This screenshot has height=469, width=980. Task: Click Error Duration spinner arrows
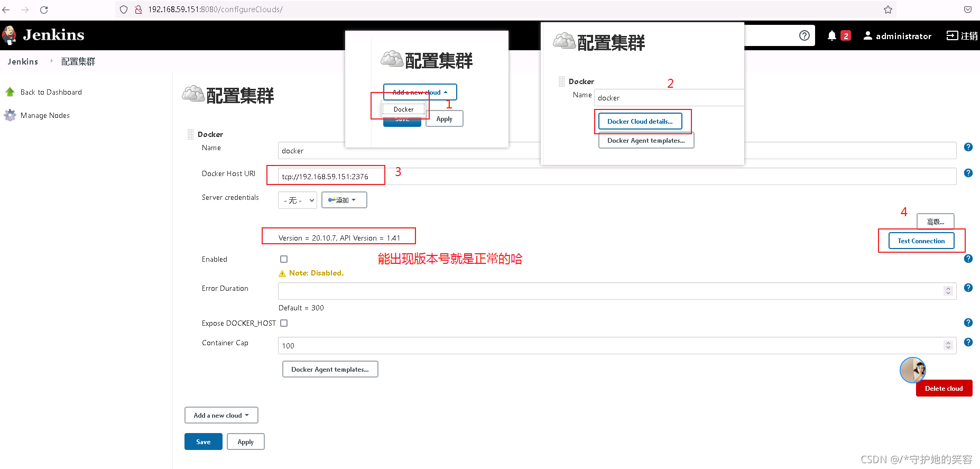pyautogui.click(x=948, y=291)
